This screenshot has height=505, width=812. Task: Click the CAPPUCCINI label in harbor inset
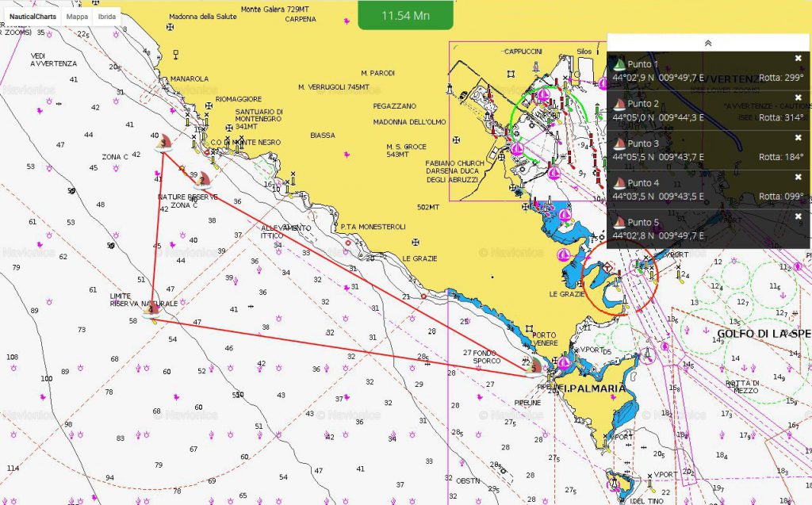(523, 52)
